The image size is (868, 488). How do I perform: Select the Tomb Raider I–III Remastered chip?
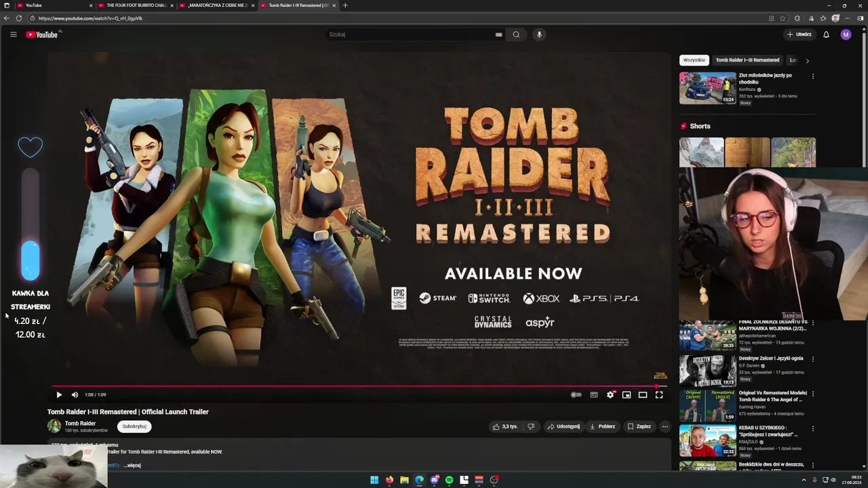click(747, 60)
